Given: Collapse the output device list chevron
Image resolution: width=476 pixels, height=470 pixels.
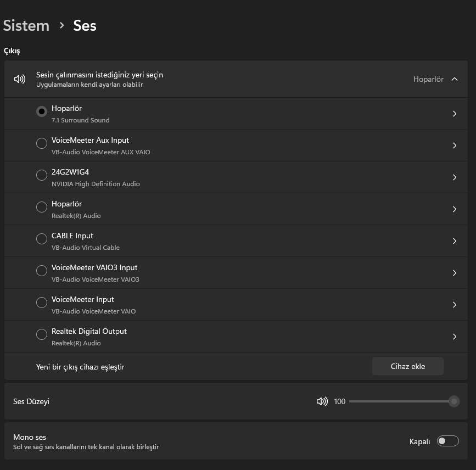Looking at the screenshot, I should (455, 79).
